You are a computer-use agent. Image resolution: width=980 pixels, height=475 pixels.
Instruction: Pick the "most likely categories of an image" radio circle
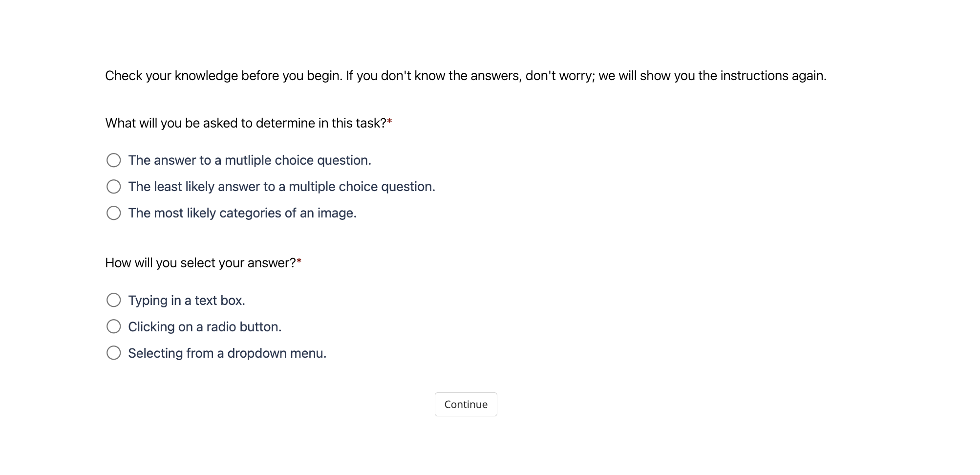tap(114, 213)
